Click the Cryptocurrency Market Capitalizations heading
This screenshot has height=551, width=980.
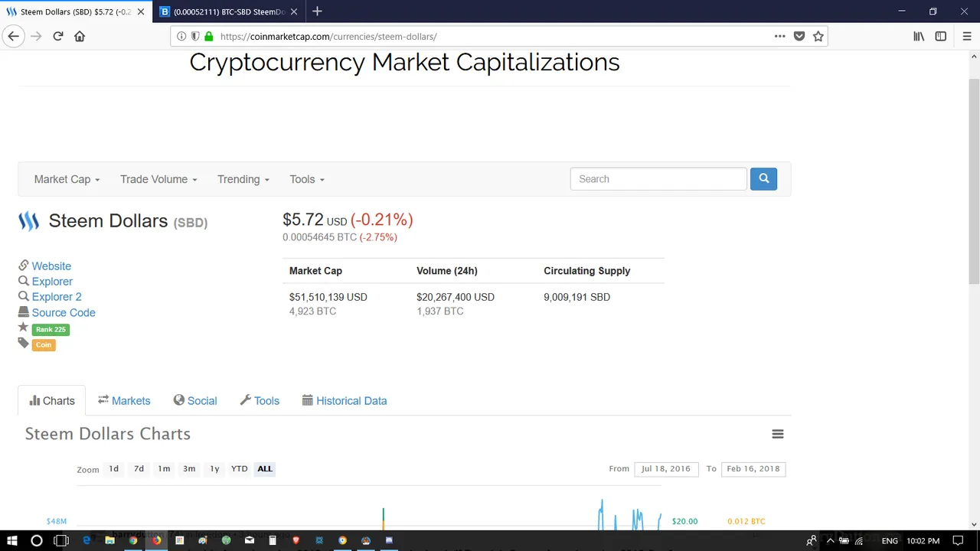coord(404,62)
